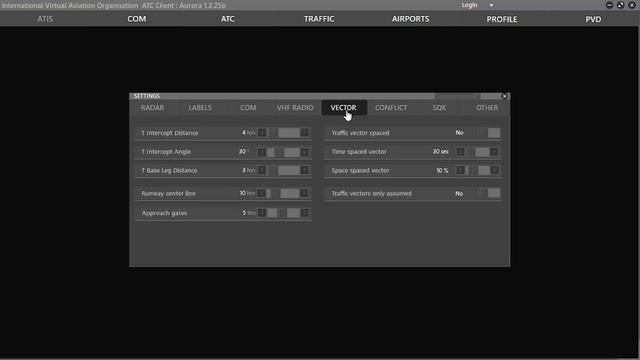640x360 pixels.
Task: Open the PROFILE menu
Action: tap(502, 19)
